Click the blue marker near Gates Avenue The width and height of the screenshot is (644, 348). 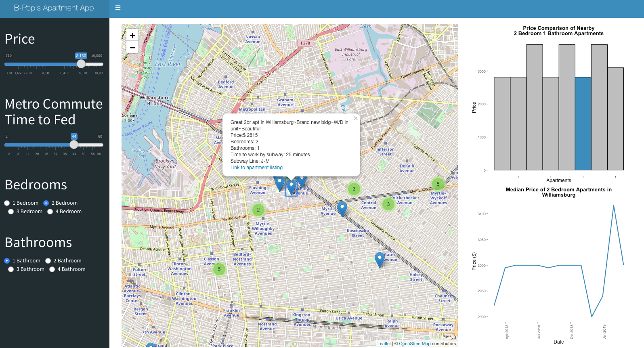(380, 260)
